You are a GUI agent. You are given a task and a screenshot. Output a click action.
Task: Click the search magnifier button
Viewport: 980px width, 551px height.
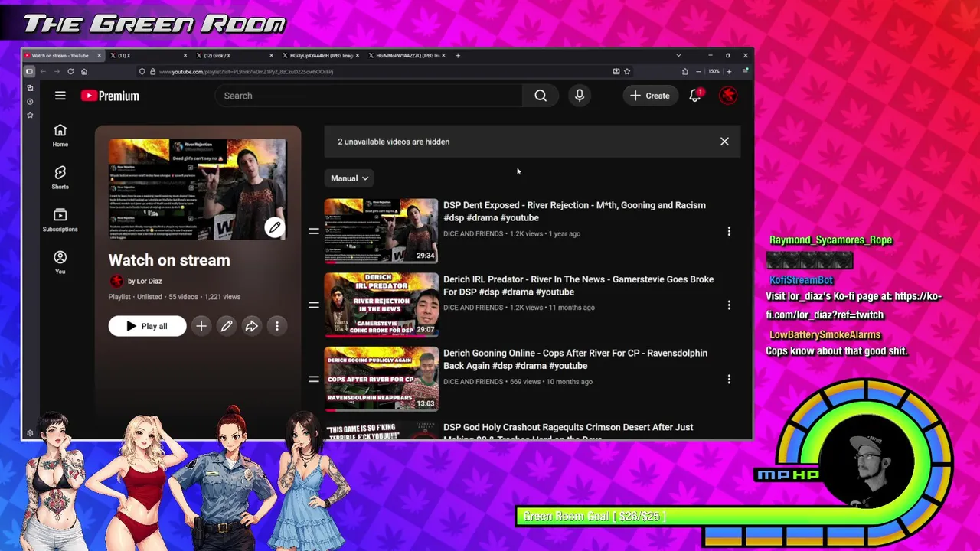click(x=541, y=96)
